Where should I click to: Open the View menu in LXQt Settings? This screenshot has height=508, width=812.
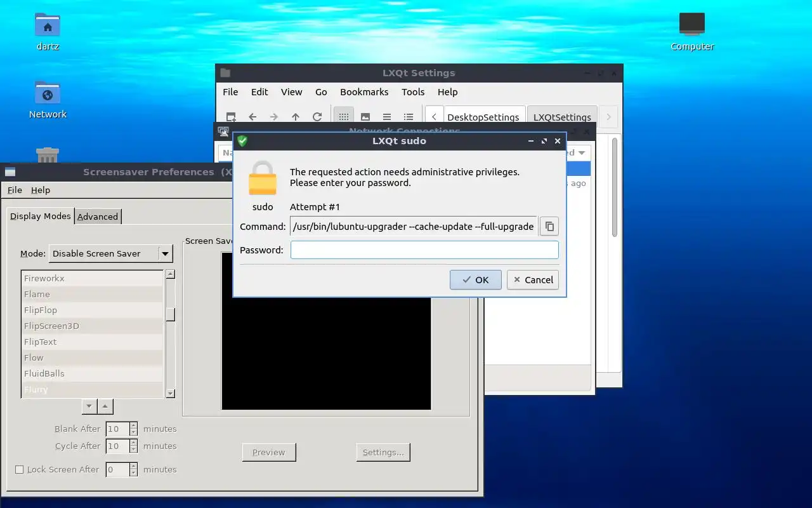coord(292,92)
